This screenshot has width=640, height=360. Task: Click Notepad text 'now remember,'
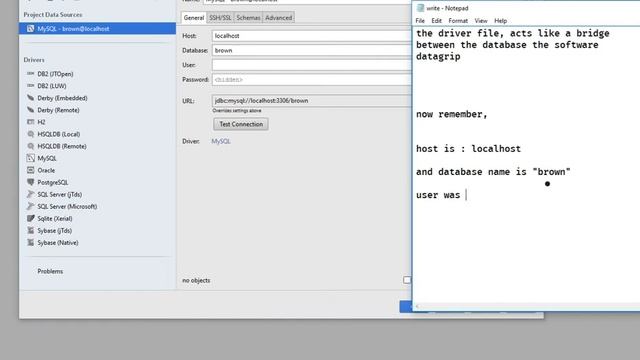(x=451, y=114)
